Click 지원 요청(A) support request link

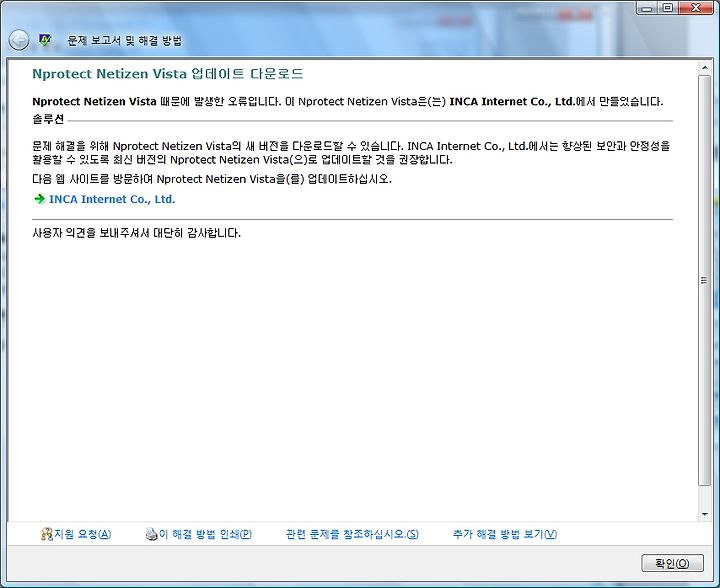83,534
